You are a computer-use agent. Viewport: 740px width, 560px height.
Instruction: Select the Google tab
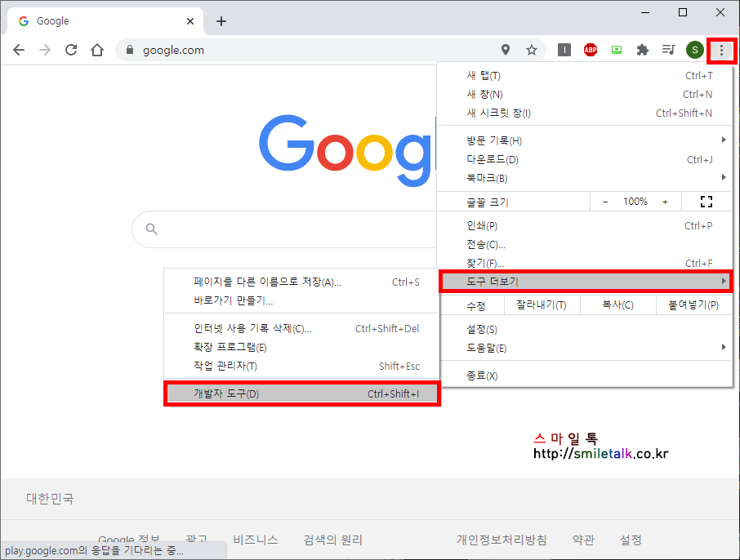tap(105, 21)
